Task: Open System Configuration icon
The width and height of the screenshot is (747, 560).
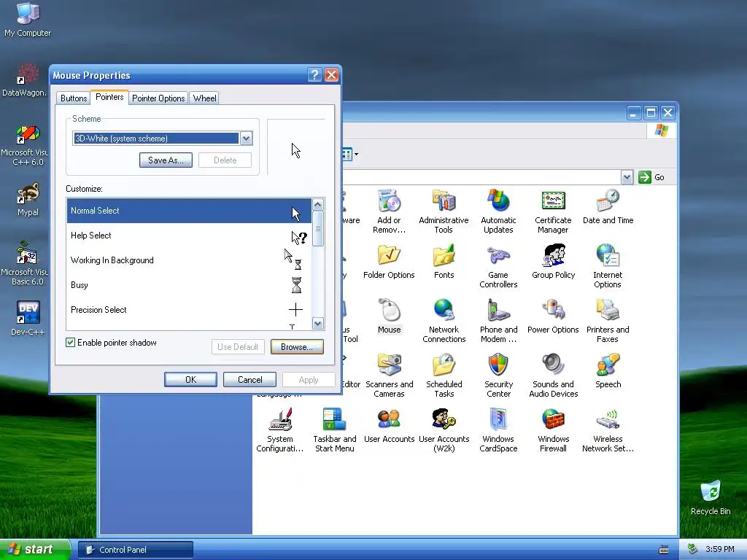Action: [279, 430]
